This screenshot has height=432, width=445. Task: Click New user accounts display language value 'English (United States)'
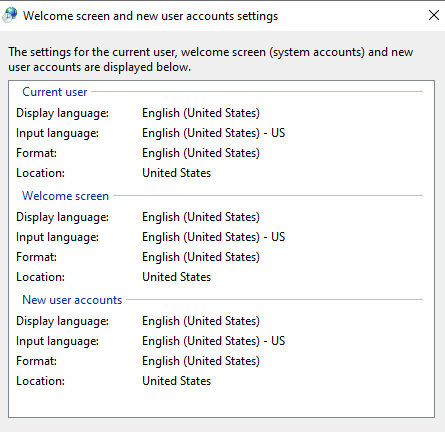pyautogui.click(x=201, y=321)
